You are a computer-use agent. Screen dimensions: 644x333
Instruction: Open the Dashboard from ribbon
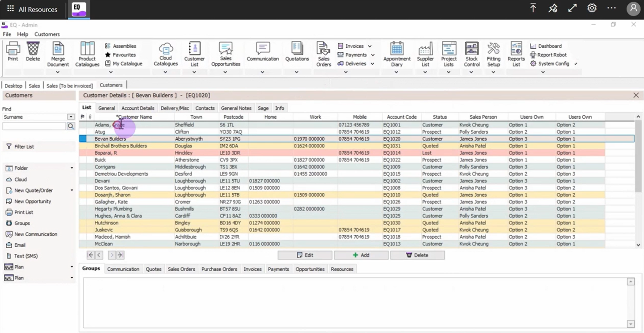coord(546,46)
